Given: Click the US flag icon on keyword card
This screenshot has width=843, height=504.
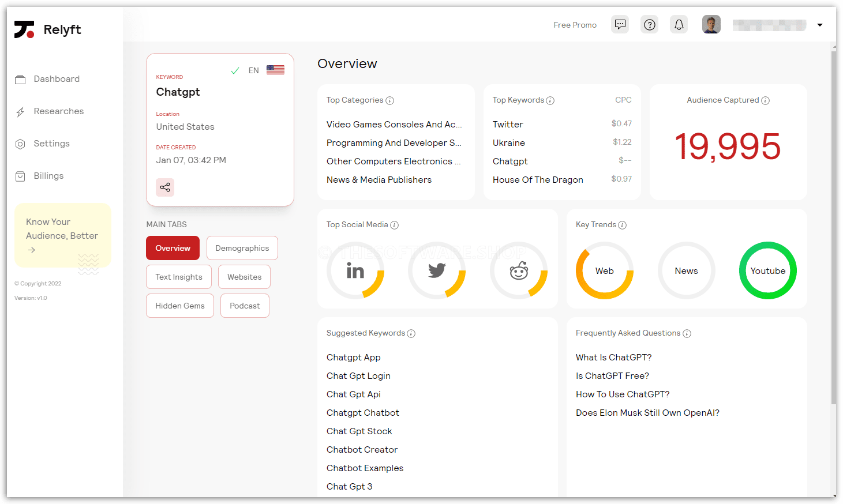Looking at the screenshot, I should pyautogui.click(x=275, y=70).
